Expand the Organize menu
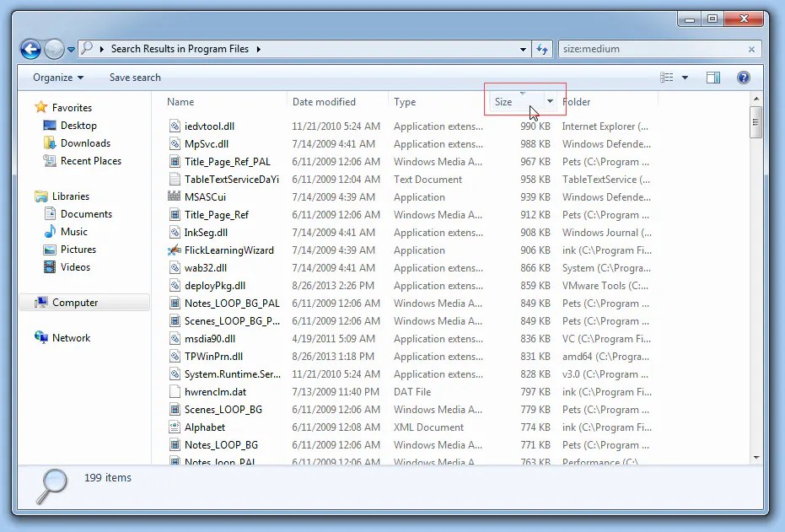 coord(56,77)
